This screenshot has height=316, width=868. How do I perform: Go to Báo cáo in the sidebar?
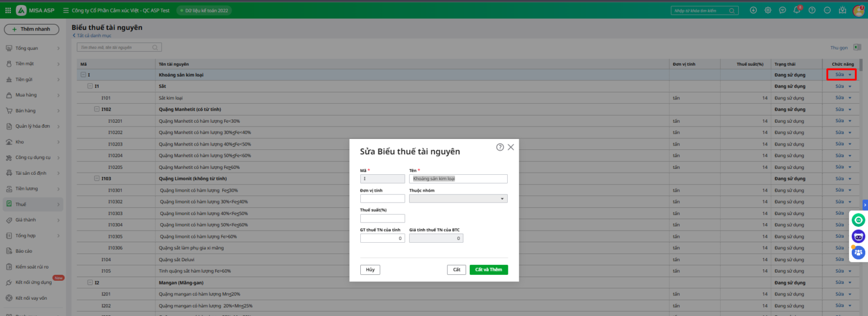tap(24, 251)
